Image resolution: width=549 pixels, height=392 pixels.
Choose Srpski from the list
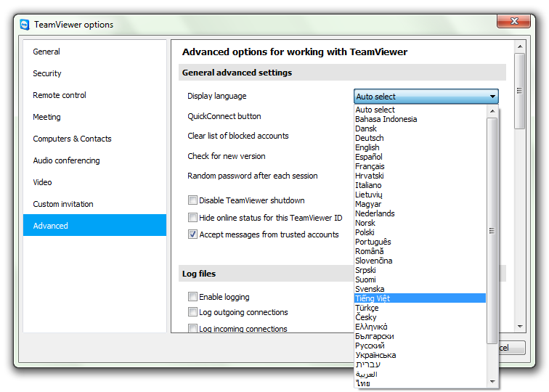click(x=420, y=270)
